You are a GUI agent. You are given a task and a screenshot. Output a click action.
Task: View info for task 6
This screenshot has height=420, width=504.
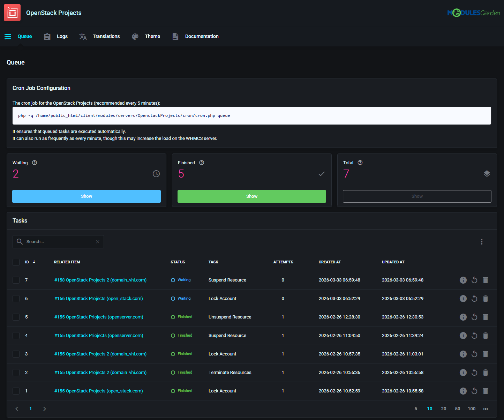(463, 299)
